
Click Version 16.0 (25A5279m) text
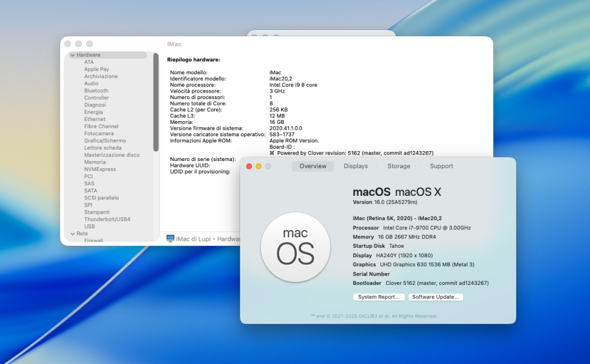click(385, 202)
